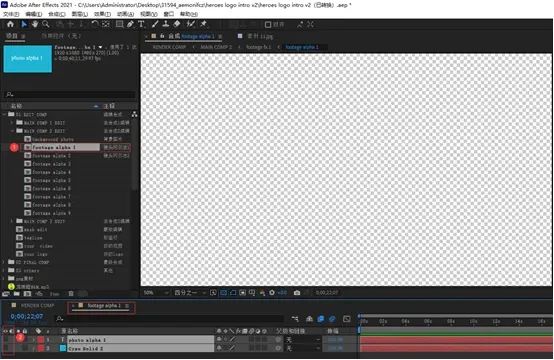
Task: Click the Home icon in toolbar
Action: [11, 24]
